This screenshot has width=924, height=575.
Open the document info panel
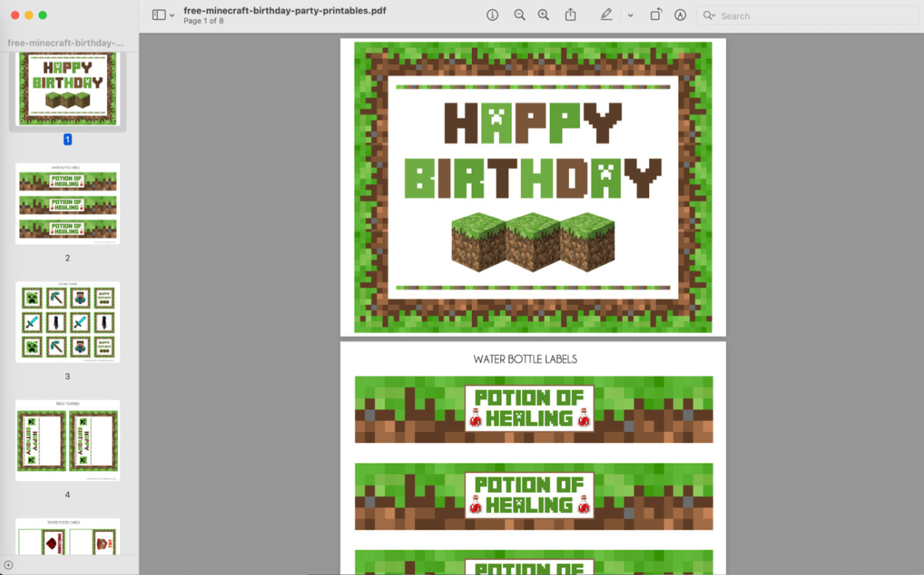[x=492, y=15]
